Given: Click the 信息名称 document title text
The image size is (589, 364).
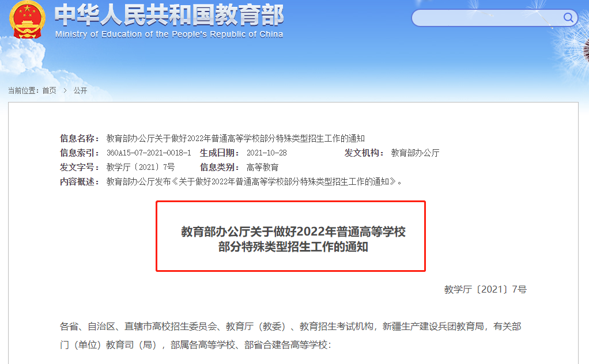Looking at the screenshot, I should (236, 138).
